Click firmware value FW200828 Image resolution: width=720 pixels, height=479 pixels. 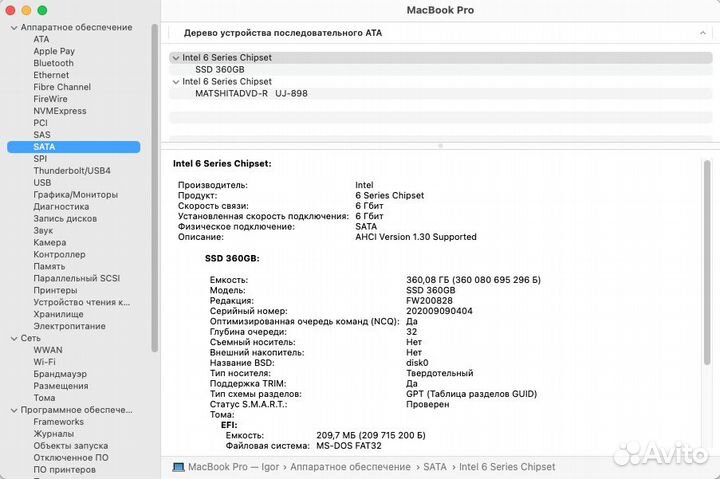[x=429, y=301]
